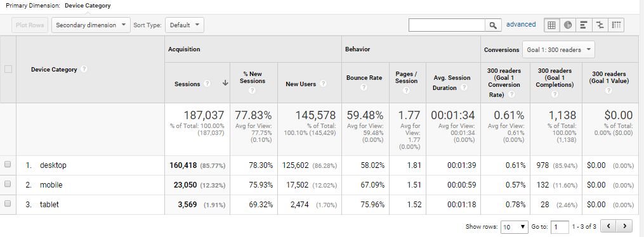Screen dimensions: 644x237
Task: Switch to the pie chart percentage view
Action: point(568,25)
